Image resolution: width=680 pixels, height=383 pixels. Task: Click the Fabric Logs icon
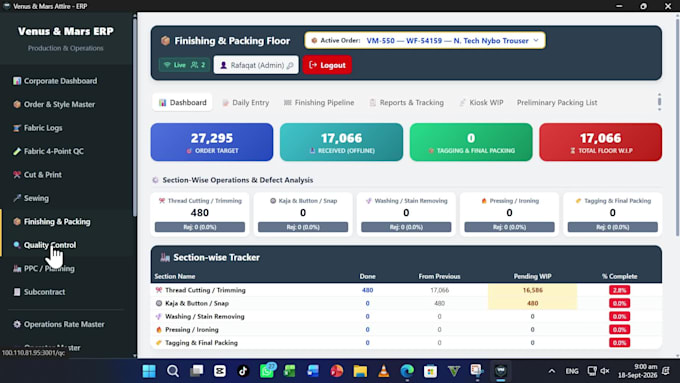click(17, 128)
